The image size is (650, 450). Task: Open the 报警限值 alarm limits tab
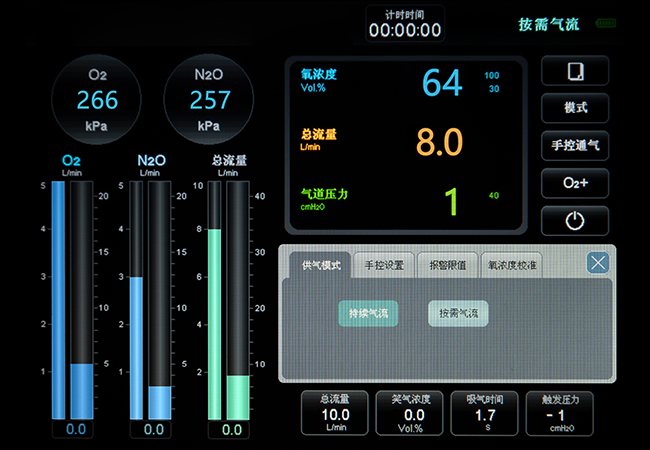[446, 265]
